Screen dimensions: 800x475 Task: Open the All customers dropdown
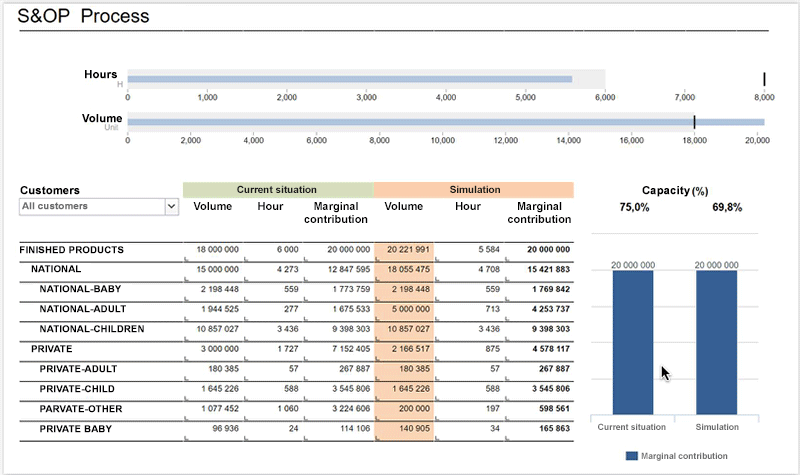[171, 206]
